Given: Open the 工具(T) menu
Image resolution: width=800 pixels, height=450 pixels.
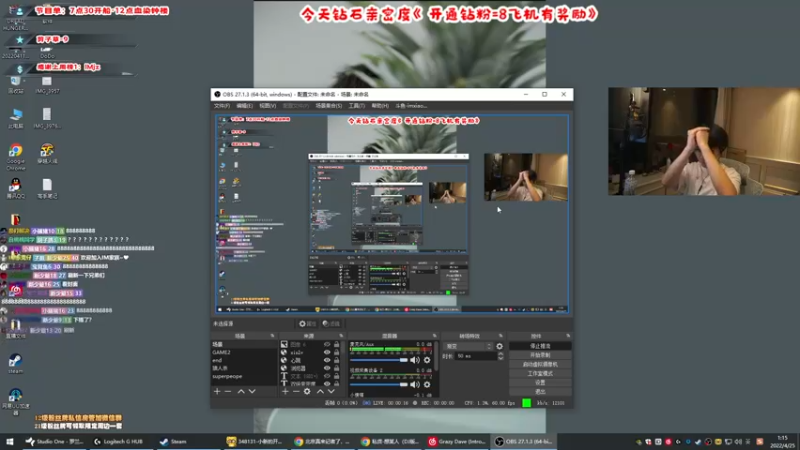Looking at the screenshot, I should click(357, 106).
